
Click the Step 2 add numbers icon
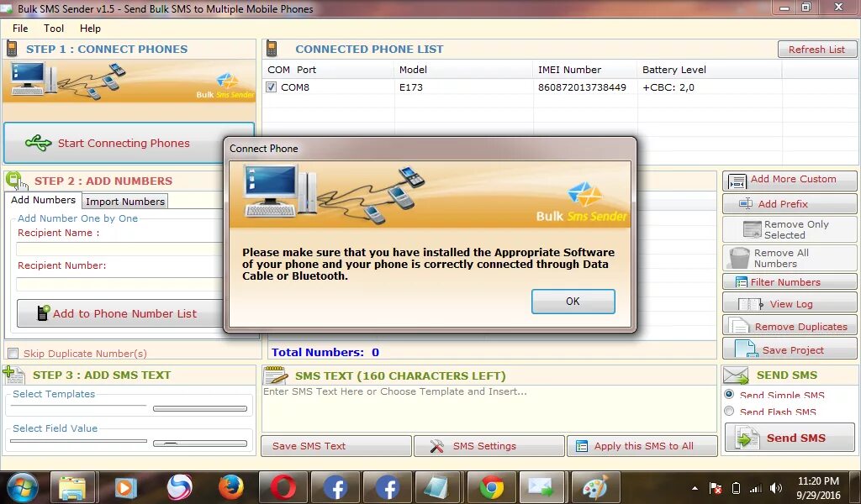[15, 181]
